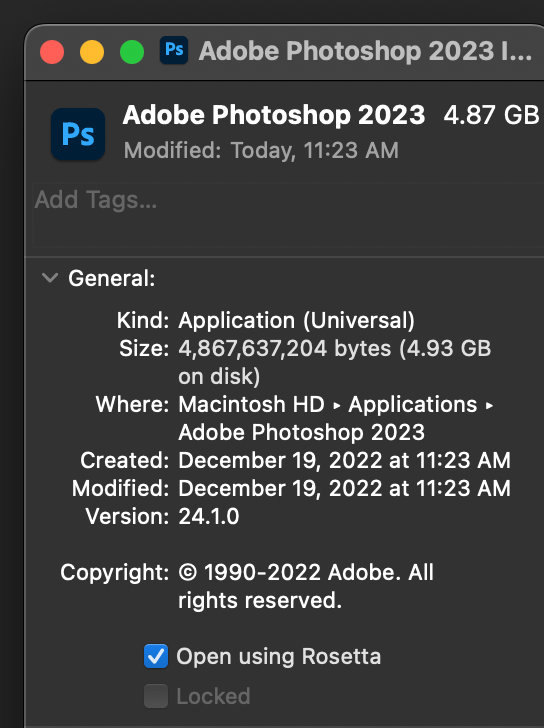Click the Where path "Macintosh HD ▸ Applications"
The width and height of the screenshot is (544, 728).
(328, 404)
